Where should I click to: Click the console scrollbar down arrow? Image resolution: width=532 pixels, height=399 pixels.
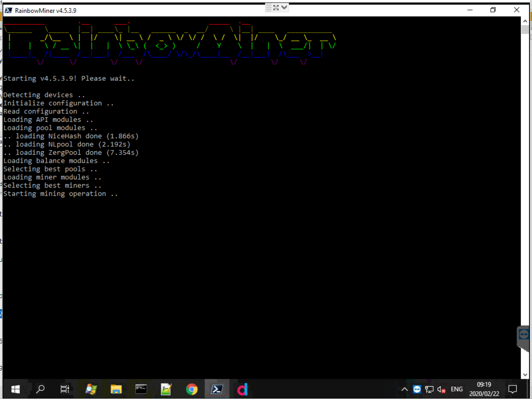[525, 375]
